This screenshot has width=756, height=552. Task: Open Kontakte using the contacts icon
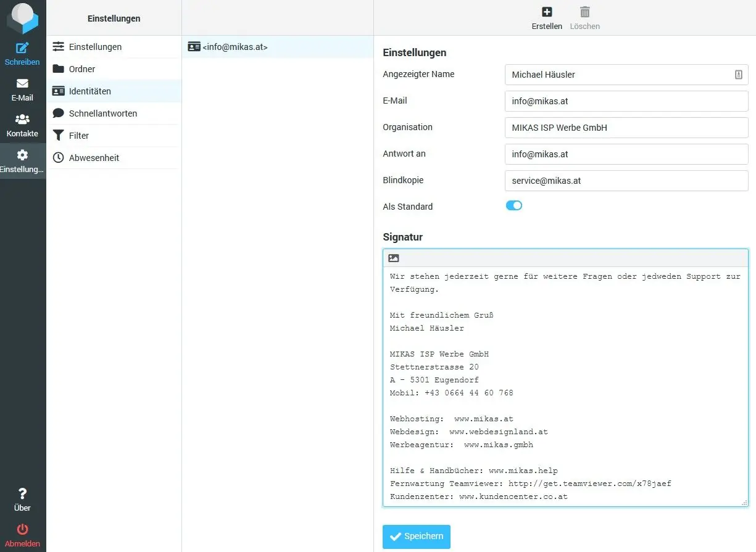(22, 121)
